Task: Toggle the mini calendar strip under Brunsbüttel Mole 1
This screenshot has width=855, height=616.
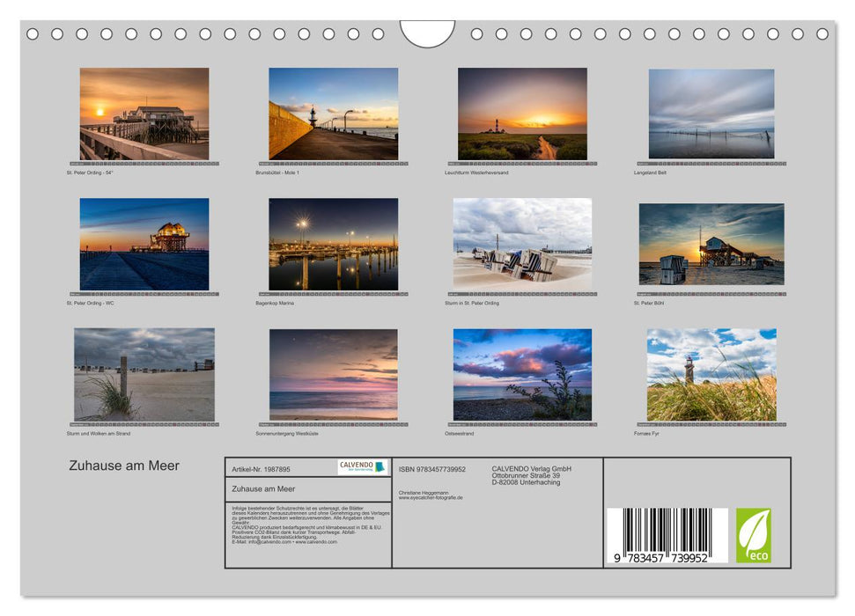Action: click(x=332, y=163)
